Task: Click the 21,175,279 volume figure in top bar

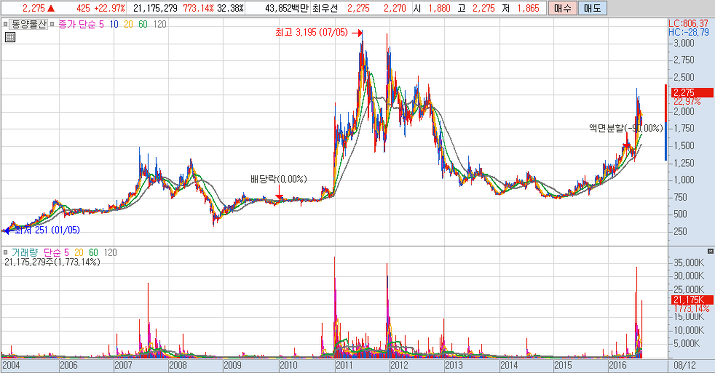Action: [x=155, y=8]
